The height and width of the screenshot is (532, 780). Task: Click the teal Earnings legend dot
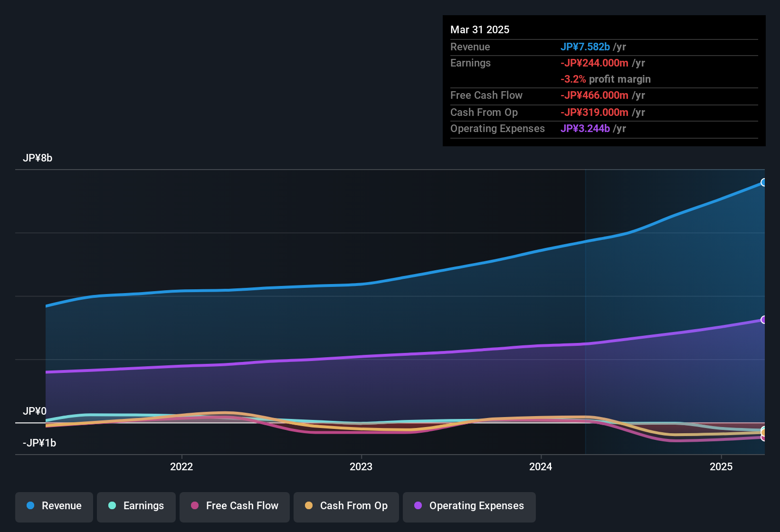point(112,505)
